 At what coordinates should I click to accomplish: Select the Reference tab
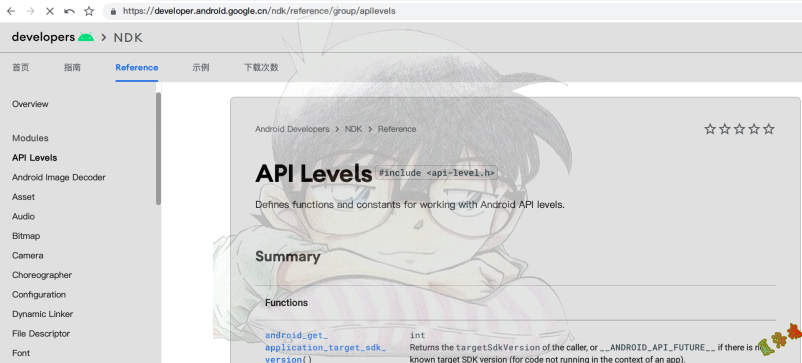(x=137, y=67)
